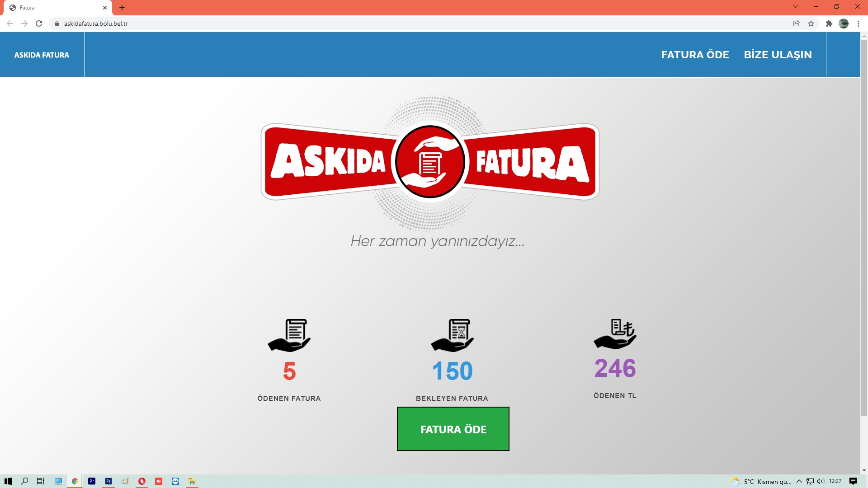
Task: Open TeamViewer from the taskbar
Action: point(175,481)
